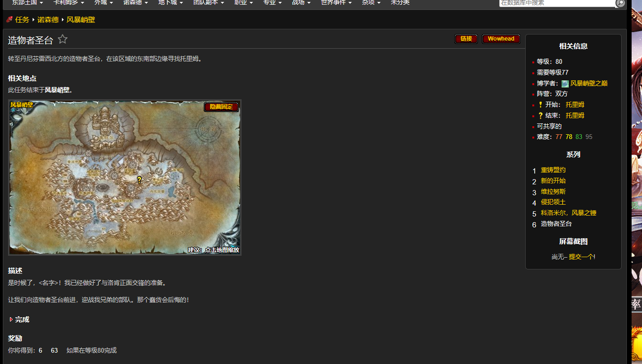
Task: Click 提交一个 screenshot submission link
Action: (x=581, y=257)
